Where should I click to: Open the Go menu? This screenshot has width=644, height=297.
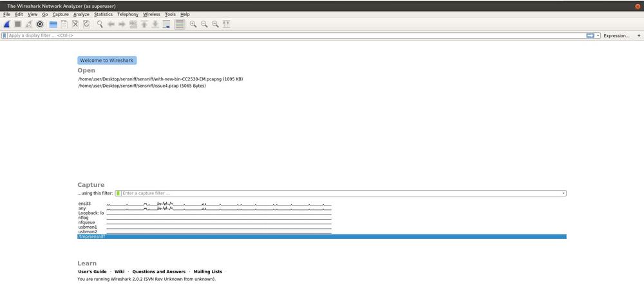pyautogui.click(x=45, y=14)
